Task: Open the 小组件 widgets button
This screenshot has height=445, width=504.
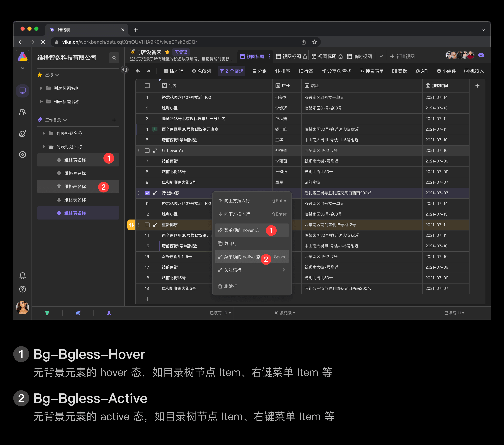Action: tap(446, 71)
